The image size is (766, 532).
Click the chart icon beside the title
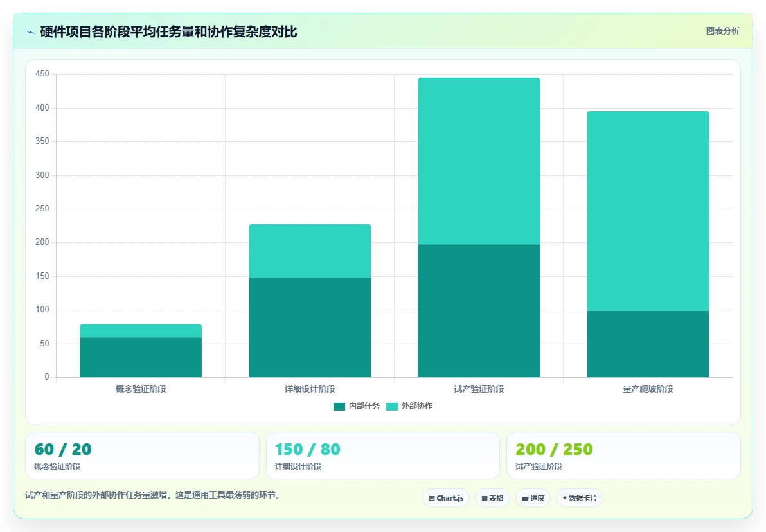pos(30,32)
